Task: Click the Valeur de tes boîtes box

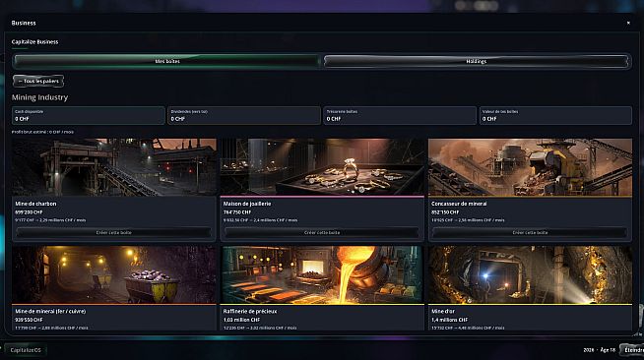Action: point(555,115)
